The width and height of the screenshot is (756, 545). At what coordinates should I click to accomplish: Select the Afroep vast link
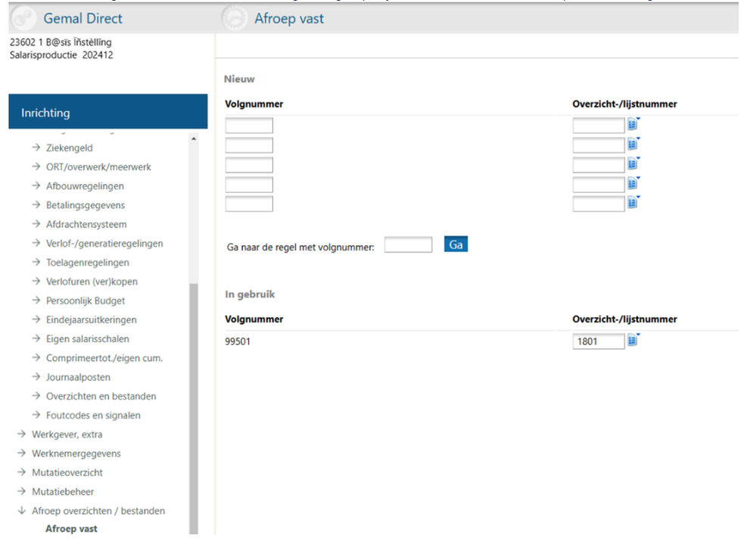point(71,529)
